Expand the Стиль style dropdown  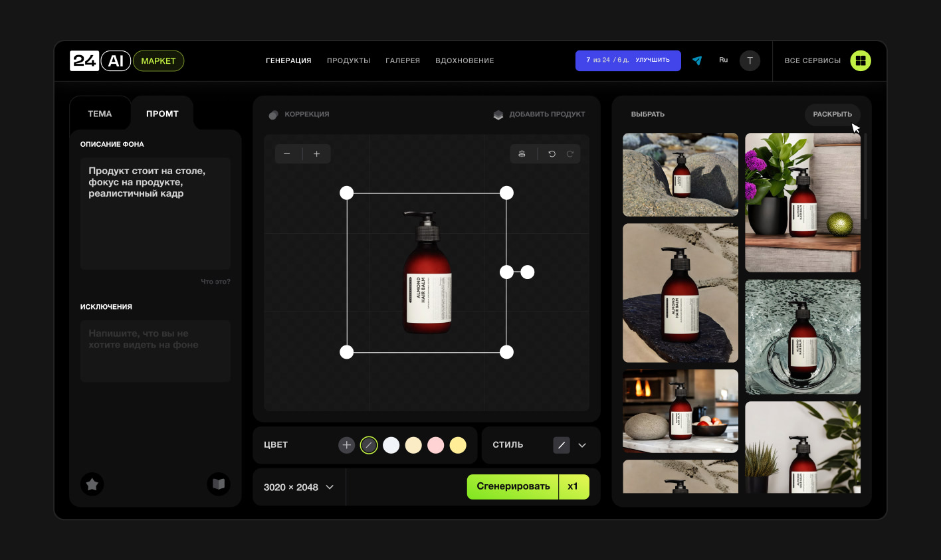point(582,445)
